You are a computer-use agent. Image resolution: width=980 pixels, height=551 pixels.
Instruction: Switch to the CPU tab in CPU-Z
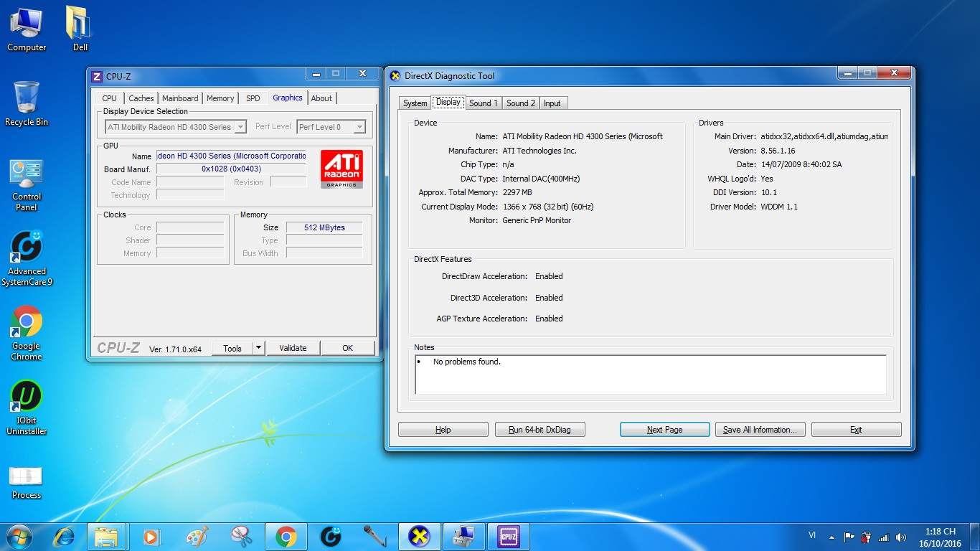[x=109, y=98]
